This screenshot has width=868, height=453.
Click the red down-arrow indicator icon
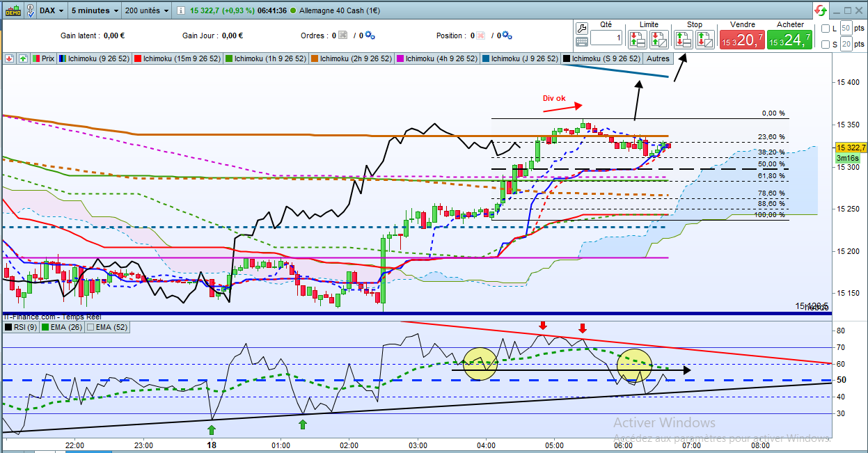pyautogui.click(x=10, y=58)
